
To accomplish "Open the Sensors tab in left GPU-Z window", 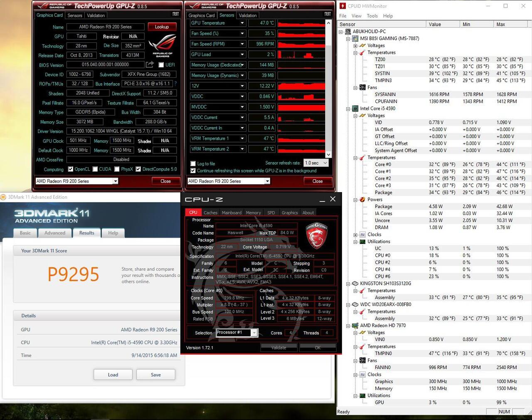I will [x=75, y=15].
